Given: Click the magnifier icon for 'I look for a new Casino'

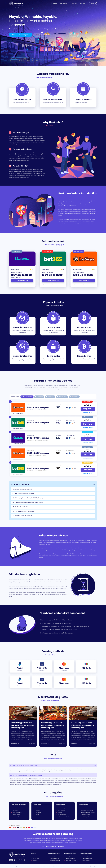Looking at the screenshot, I should pos(53,89).
